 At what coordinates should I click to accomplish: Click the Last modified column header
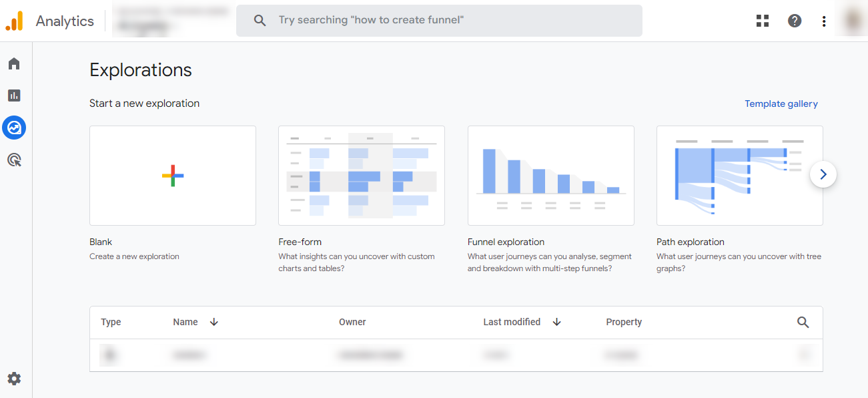(x=512, y=322)
